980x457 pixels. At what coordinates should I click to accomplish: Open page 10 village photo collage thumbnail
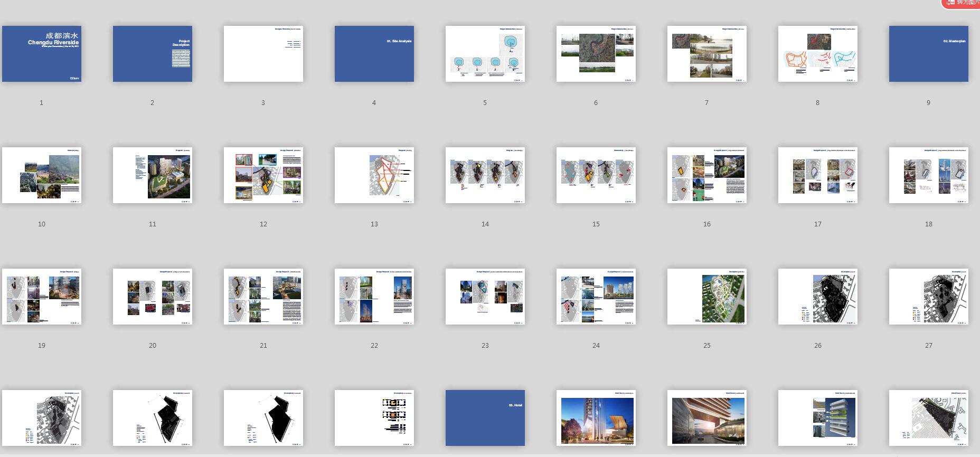click(x=42, y=175)
